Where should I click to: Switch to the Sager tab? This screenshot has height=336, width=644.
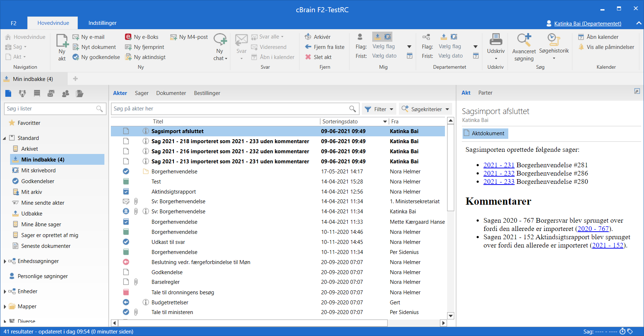[x=141, y=93]
